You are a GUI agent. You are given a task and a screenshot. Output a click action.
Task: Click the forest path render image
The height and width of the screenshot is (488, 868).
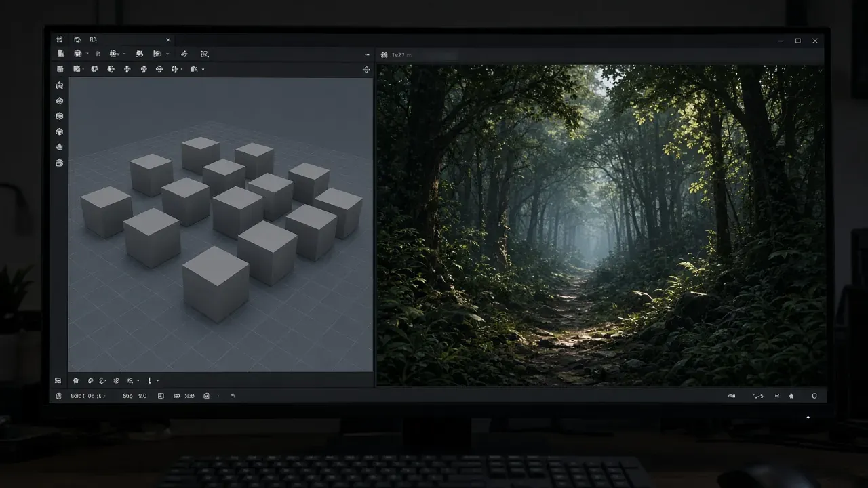pos(601,225)
